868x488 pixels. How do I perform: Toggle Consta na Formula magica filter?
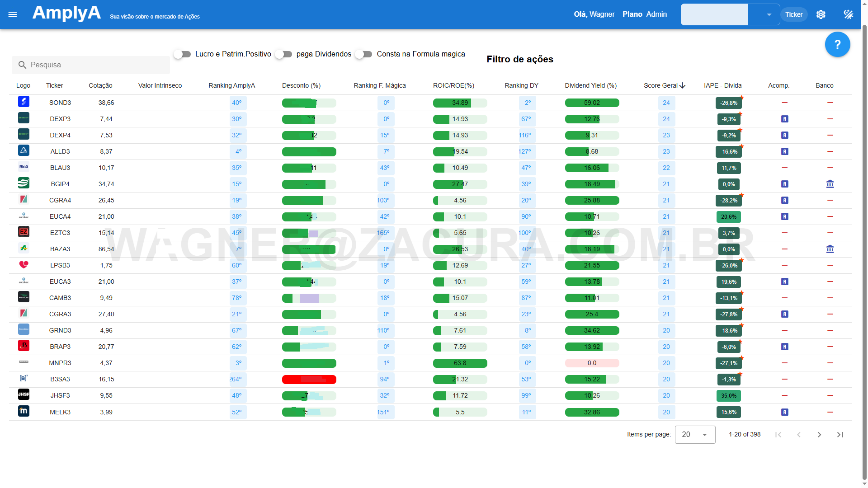(364, 54)
